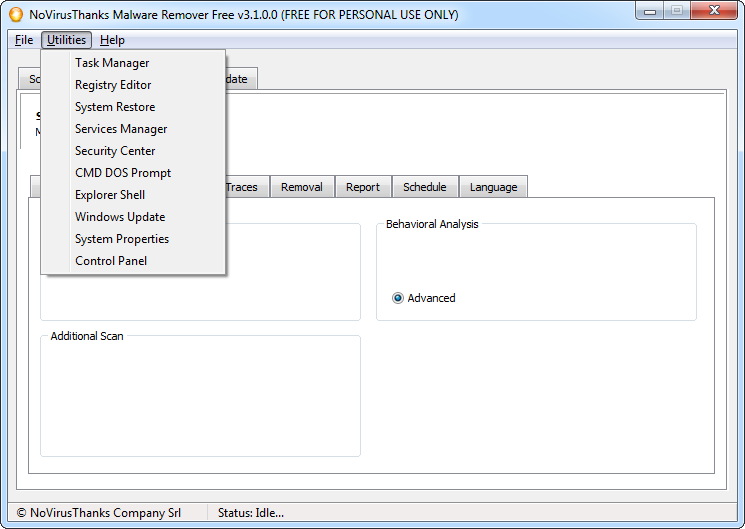Screen dimensions: 745x529
Task: Click the NoVirusThanks Company Srl copyright text
Action: [x=99, y=513]
